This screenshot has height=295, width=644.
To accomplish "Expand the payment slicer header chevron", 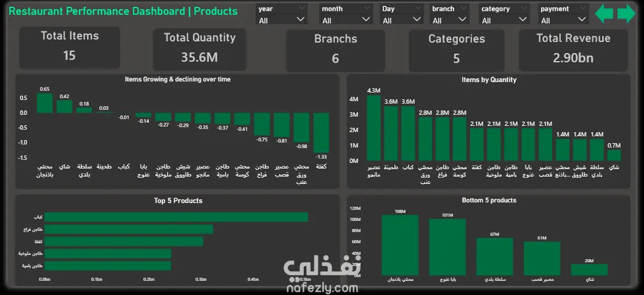I will 583,8.
